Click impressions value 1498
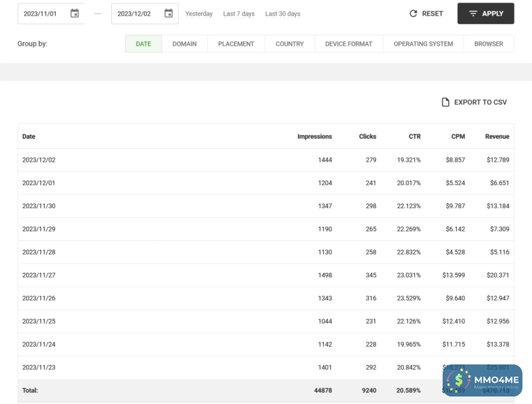This screenshot has height=404, width=532. pyautogui.click(x=325, y=275)
